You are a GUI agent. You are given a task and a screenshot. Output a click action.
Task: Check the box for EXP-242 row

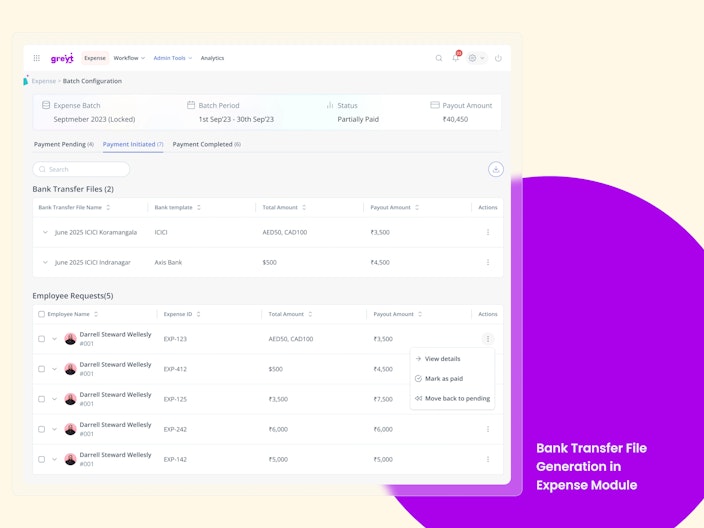coord(41,429)
